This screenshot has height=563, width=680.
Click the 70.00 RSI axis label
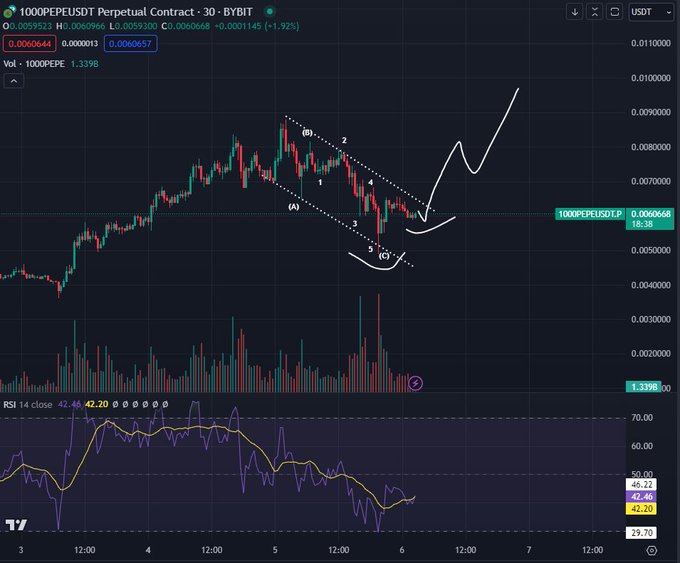[642, 417]
